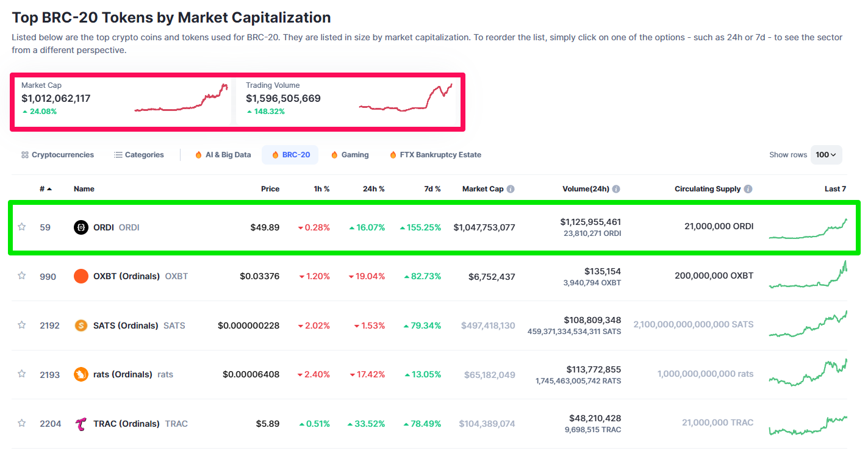Star ORDI to add to watchlist
The width and height of the screenshot is (868, 456).
(22, 227)
